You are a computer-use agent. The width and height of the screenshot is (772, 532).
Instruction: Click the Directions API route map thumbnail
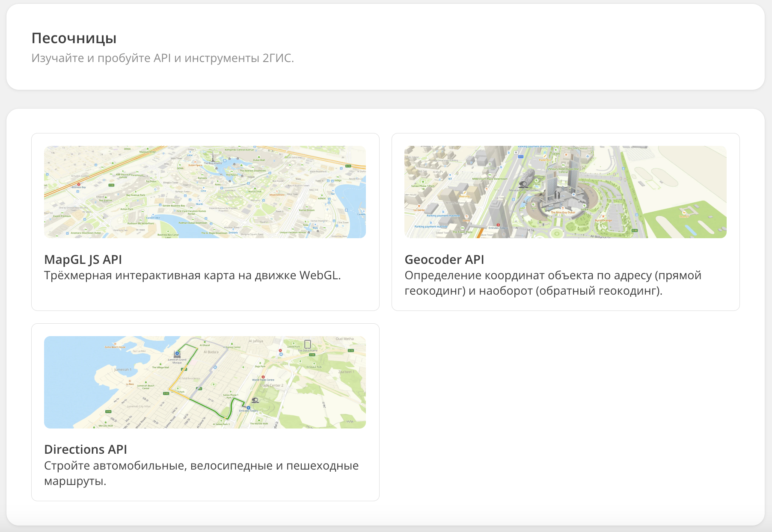click(205, 382)
